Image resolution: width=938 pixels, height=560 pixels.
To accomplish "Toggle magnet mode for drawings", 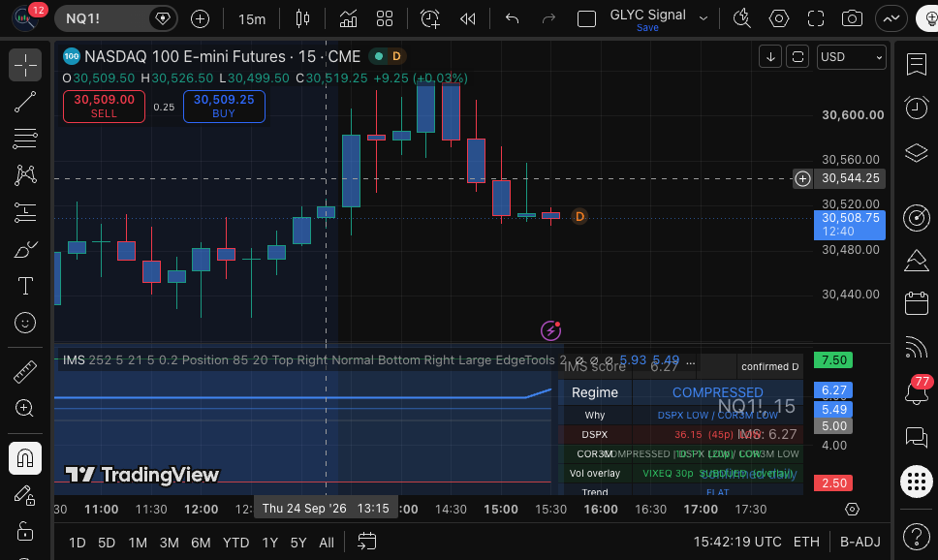I will pyautogui.click(x=25, y=458).
